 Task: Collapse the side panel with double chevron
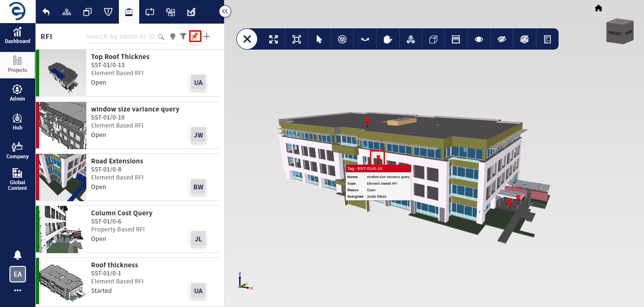pyautogui.click(x=225, y=11)
